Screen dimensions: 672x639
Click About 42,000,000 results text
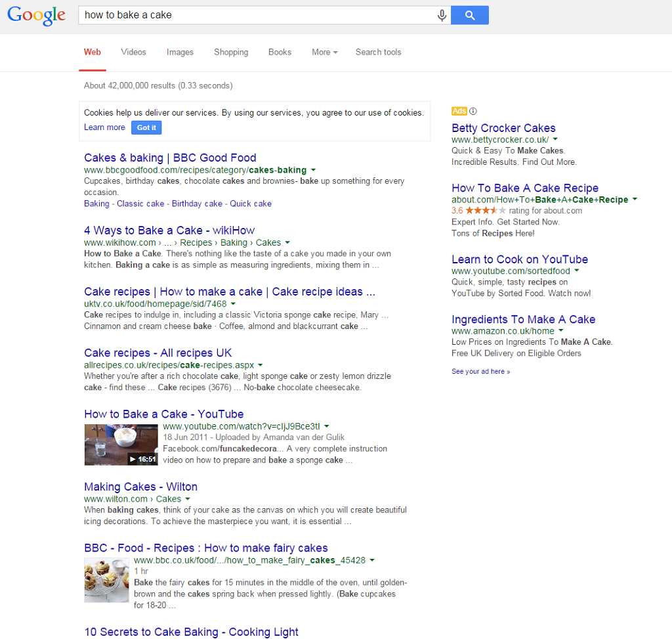coord(158,86)
